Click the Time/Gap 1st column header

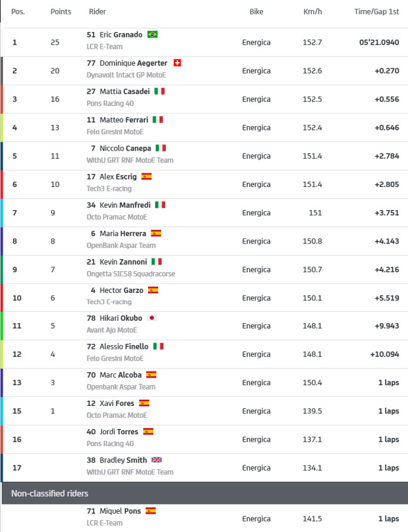[377, 11]
